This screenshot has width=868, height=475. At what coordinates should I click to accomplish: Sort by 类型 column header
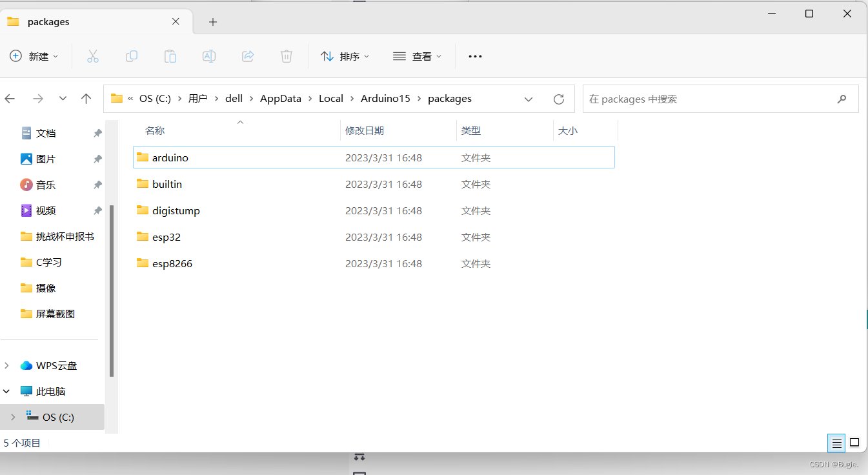coord(471,130)
